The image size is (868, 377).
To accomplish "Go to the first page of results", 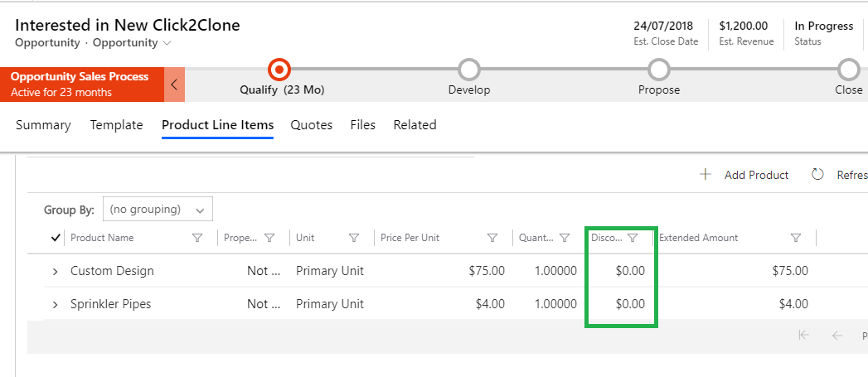I will [803, 335].
